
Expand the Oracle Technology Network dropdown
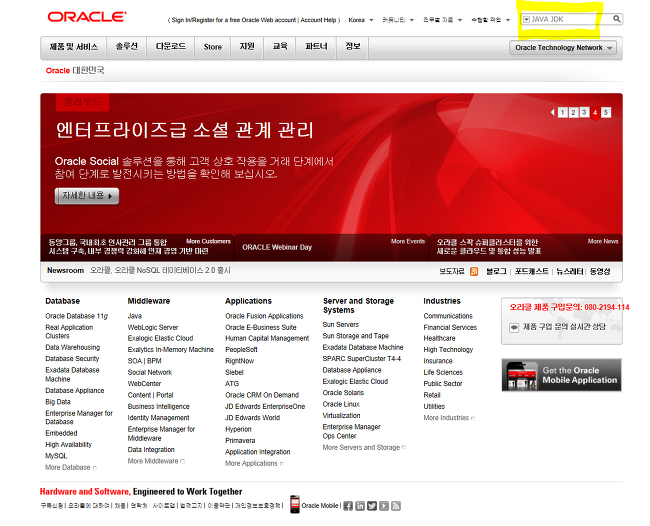coord(563,48)
